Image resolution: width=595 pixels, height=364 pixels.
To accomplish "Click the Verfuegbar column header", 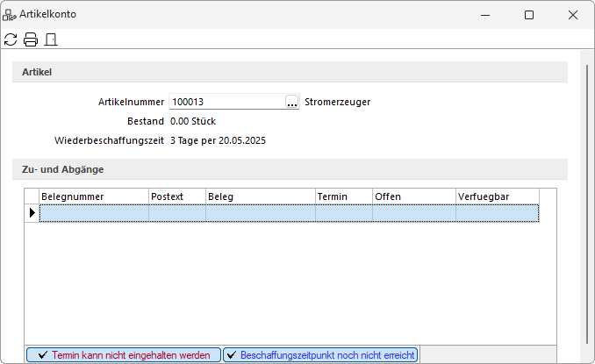I will [496, 196].
